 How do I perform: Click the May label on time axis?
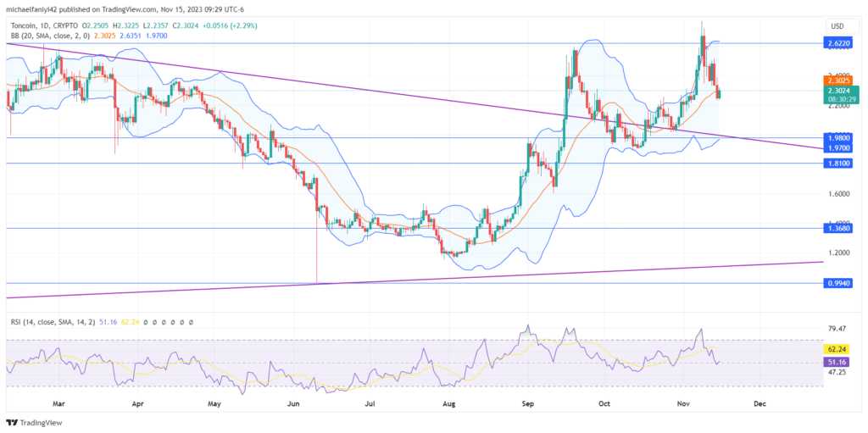[214, 403]
